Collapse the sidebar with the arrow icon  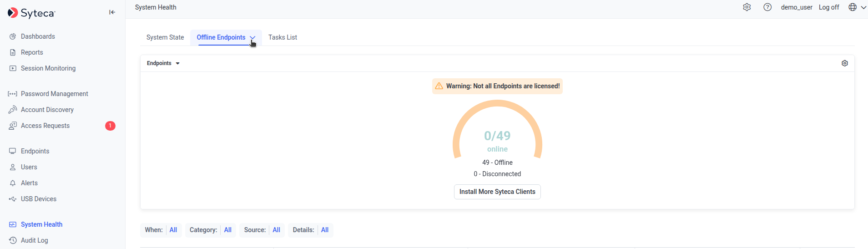[x=112, y=12]
